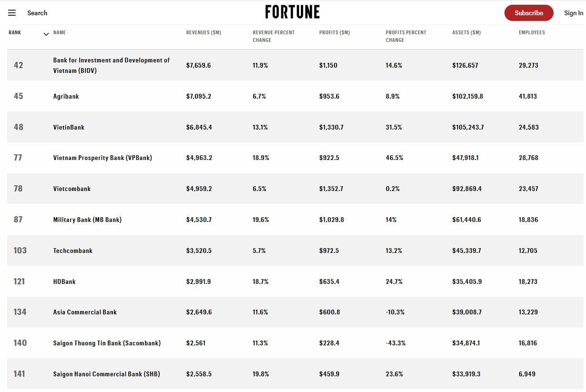Select the Vietcombank company name
This screenshot has width=586, height=392.
click(x=72, y=189)
